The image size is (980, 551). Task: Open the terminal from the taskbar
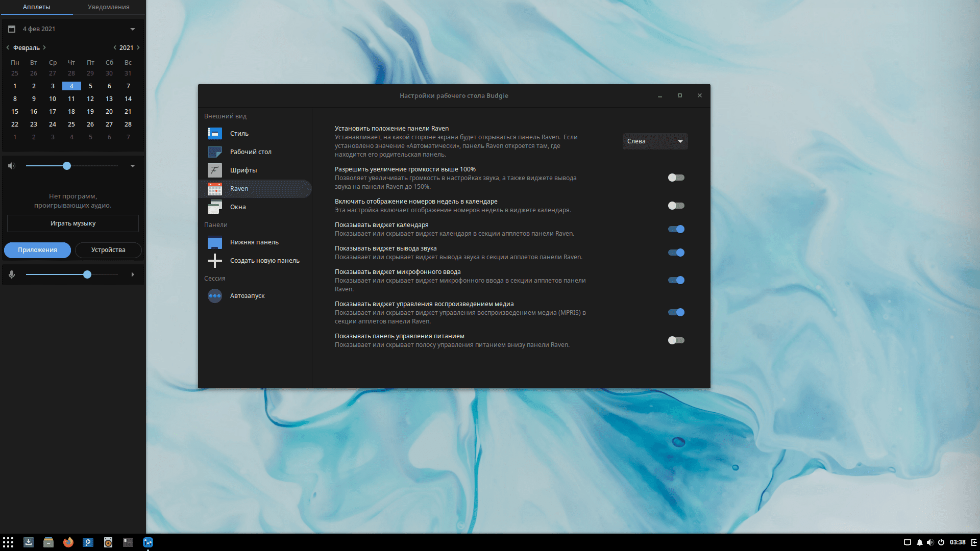click(128, 542)
